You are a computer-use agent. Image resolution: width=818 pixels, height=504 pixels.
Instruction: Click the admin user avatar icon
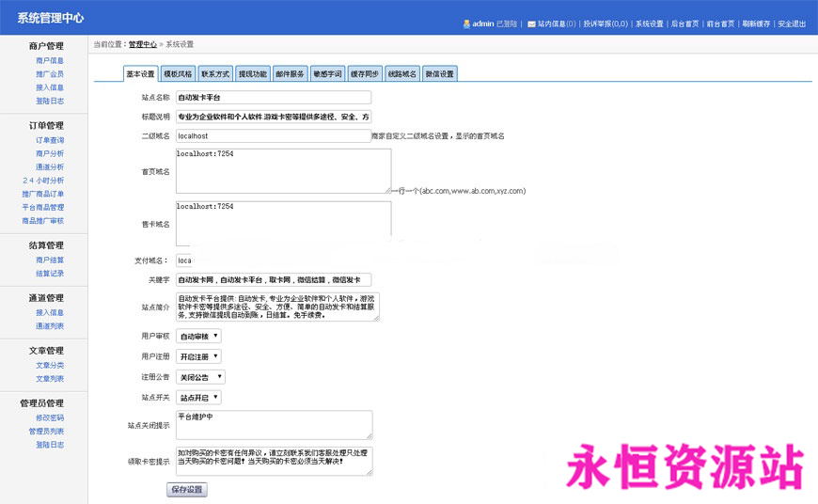466,24
